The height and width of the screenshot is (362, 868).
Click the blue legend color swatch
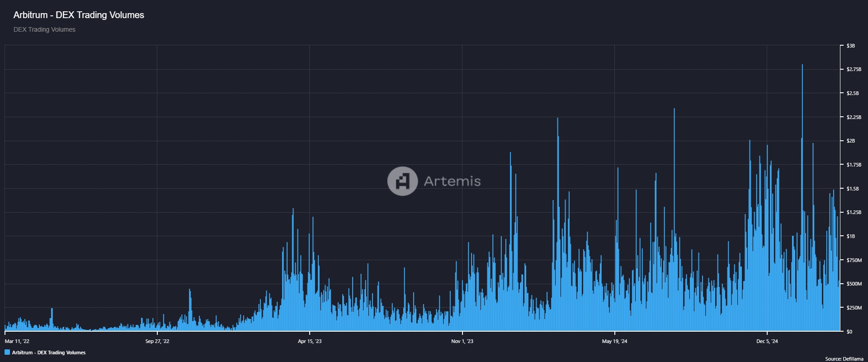(7, 352)
